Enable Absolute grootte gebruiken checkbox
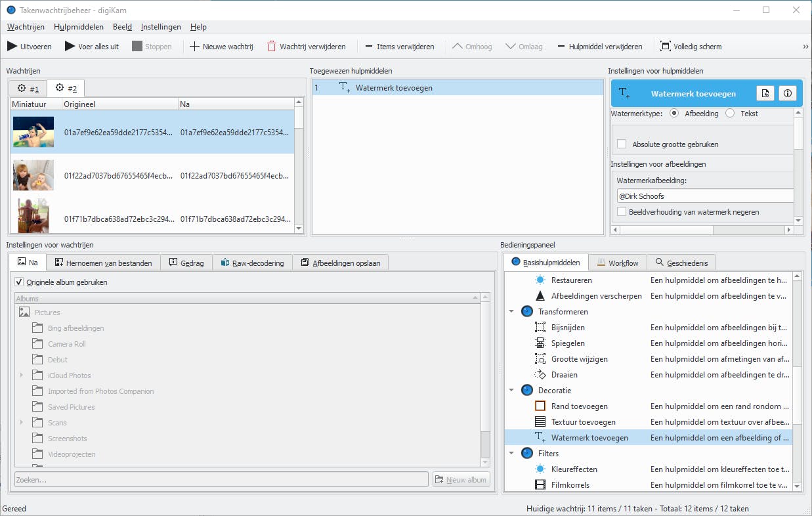The image size is (812, 516). [622, 144]
